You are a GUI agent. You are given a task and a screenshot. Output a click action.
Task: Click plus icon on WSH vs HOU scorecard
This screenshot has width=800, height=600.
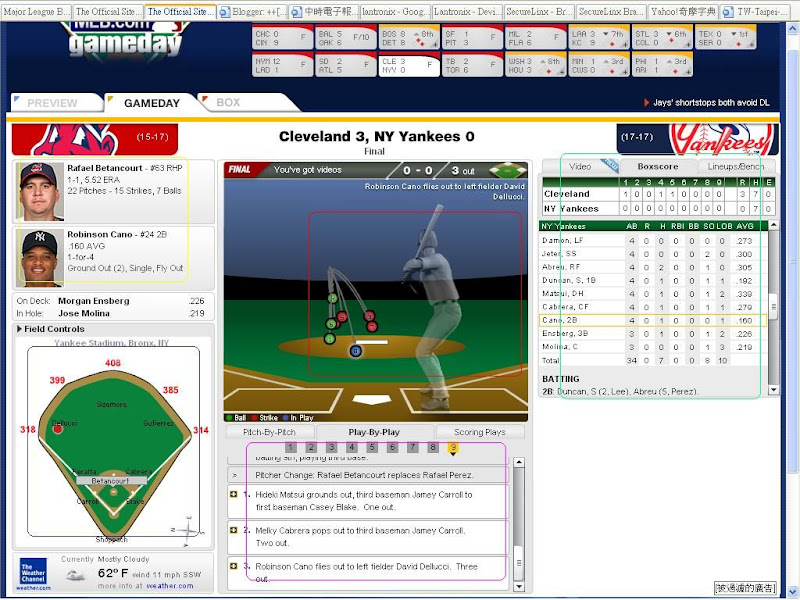[561, 72]
